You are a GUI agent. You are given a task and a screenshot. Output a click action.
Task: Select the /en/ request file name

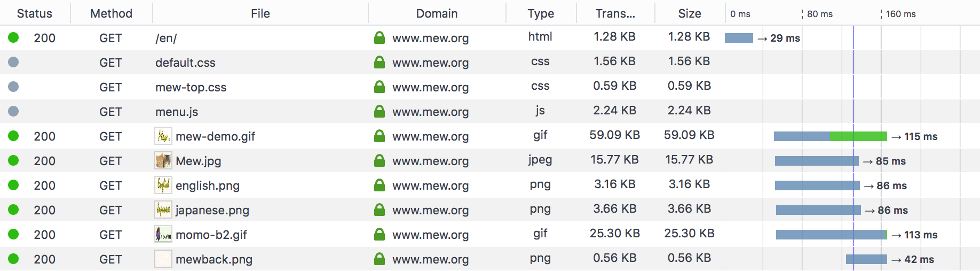coord(166,38)
